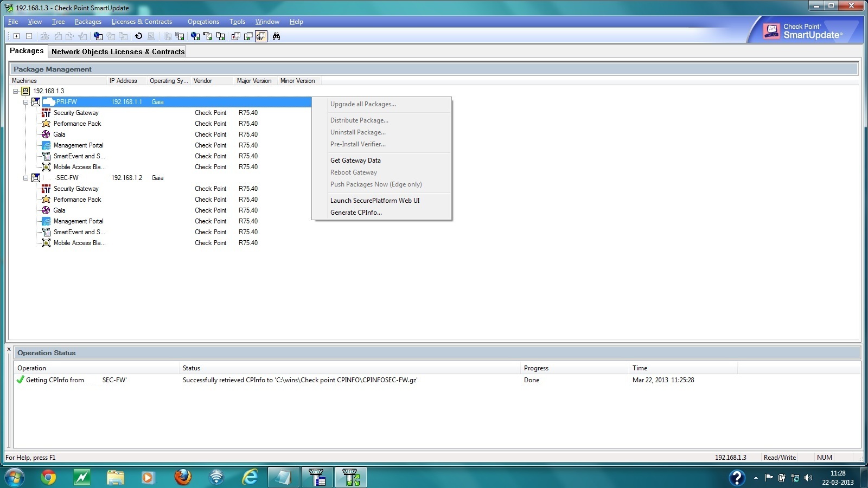The width and height of the screenshot is (868, 488).
Task: Click the volume speaker tray icon
Action: [808, 478]
